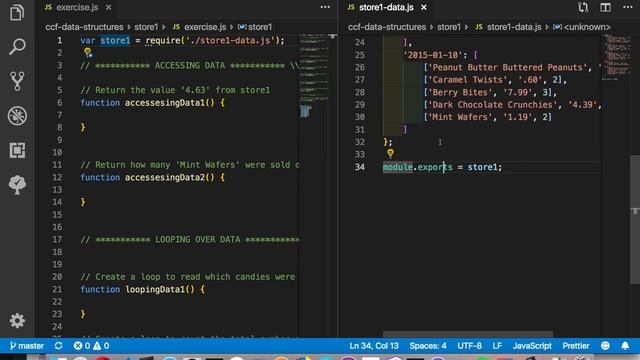Click Ln 34, Col 13 in status bar
640x360 pixels.
[374, 346]
